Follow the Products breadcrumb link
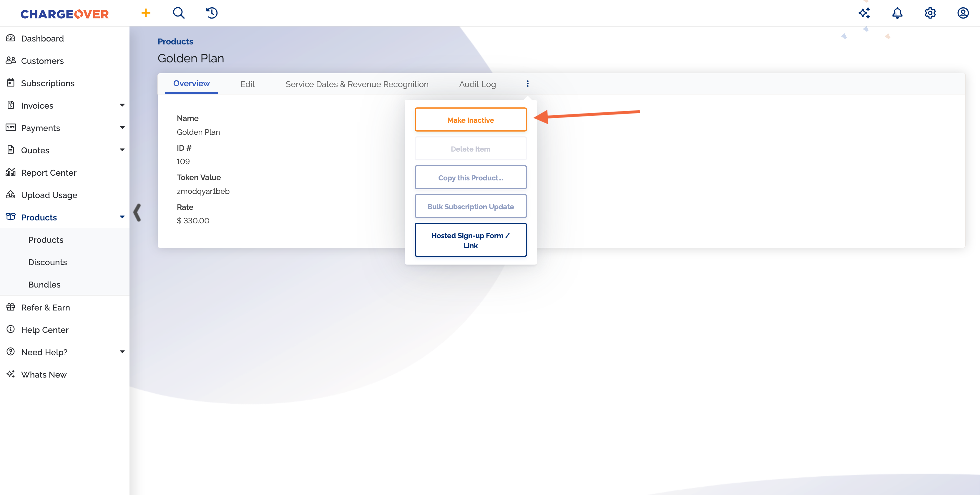Screen dimensions: 980x495 tap(175, 41)
